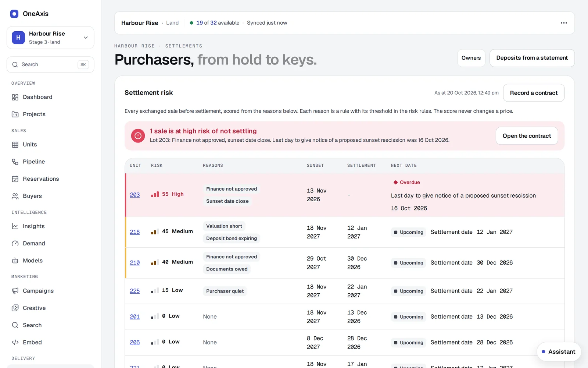
Task: Click the Reservations menu label
Action: tap(41, 179)
